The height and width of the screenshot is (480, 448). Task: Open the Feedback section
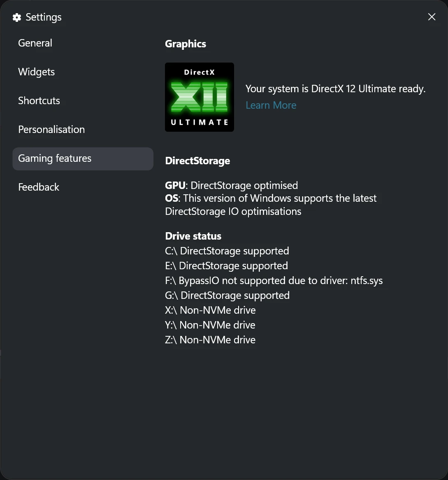click(38, 187)
